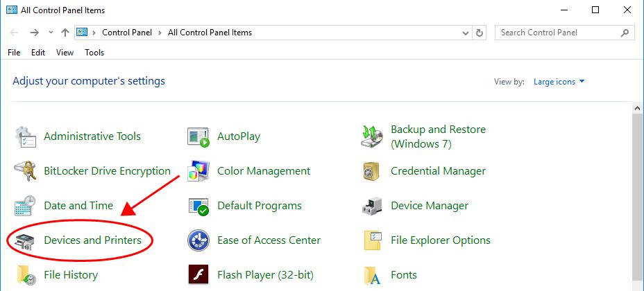The width and height of the screenshot is (644, 291).
Task: Open the AutoPlay link
Action: pyautogui.click(x=239, y=136)
